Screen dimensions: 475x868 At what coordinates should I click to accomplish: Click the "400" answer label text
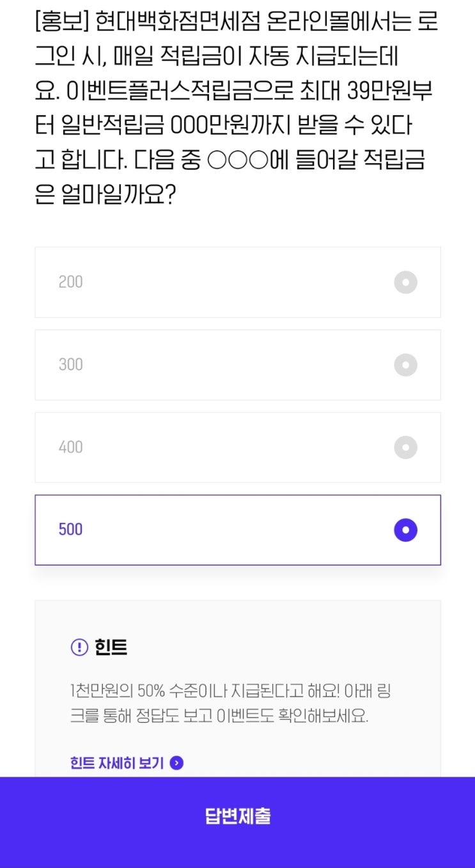[x=70, y=447]
